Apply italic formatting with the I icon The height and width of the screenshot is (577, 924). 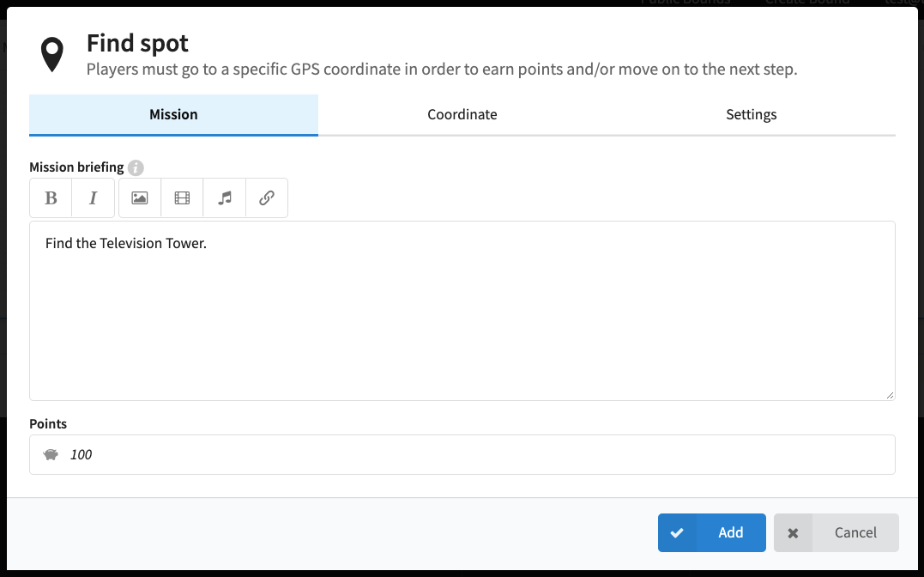94,198
